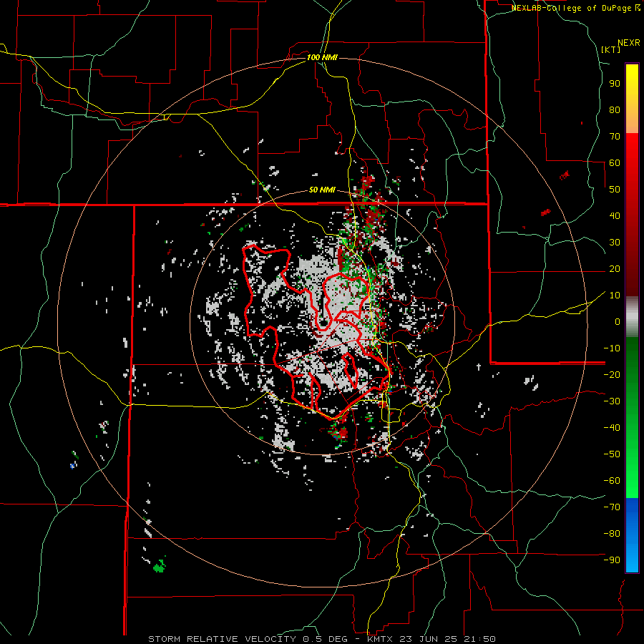Click the -30 scale label

(612, 401)
